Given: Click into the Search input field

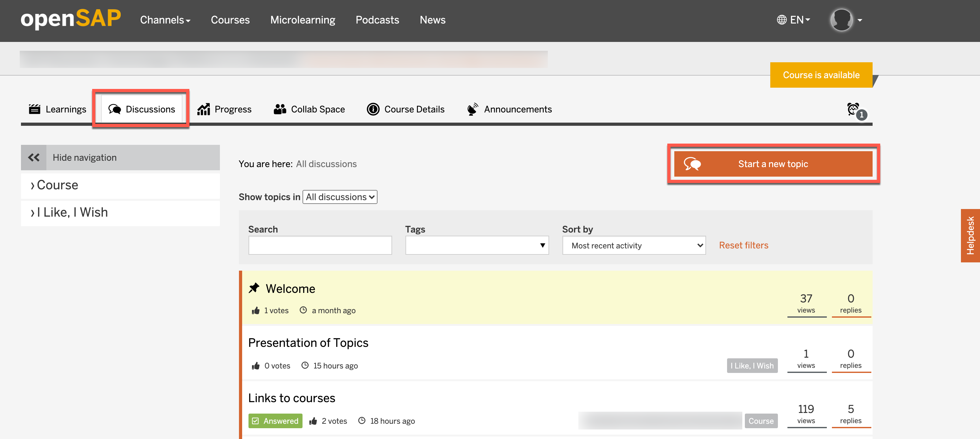Looking at the screenshot, I should pos(320,245).
